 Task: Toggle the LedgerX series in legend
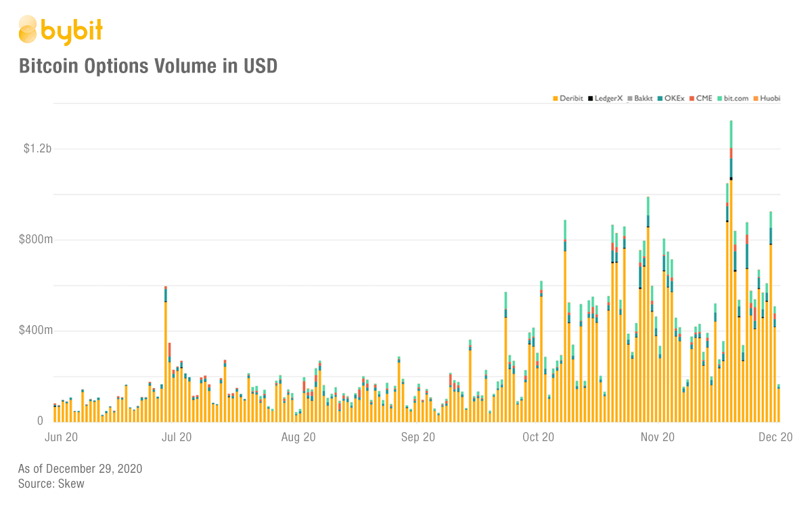click(x=608, y=98)
